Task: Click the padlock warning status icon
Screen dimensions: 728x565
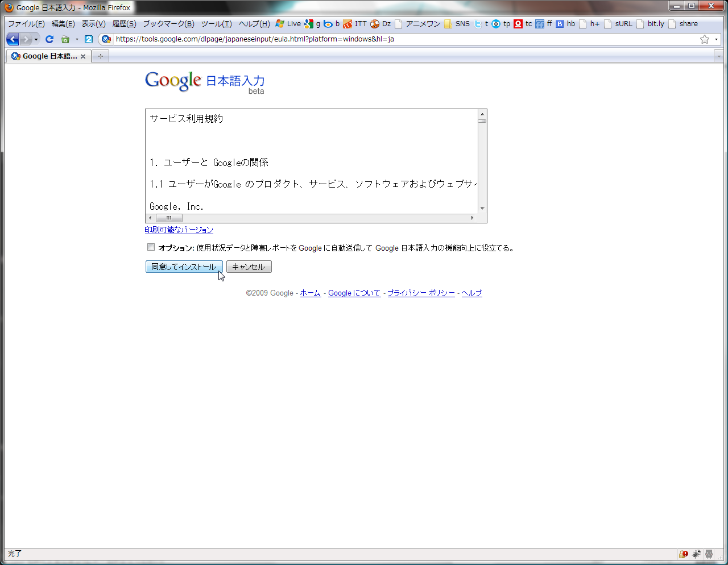Action: point(684,554)
